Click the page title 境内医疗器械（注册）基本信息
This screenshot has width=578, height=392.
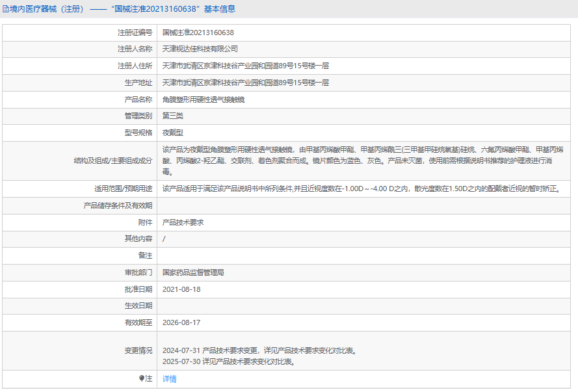[x=122, y=9]
